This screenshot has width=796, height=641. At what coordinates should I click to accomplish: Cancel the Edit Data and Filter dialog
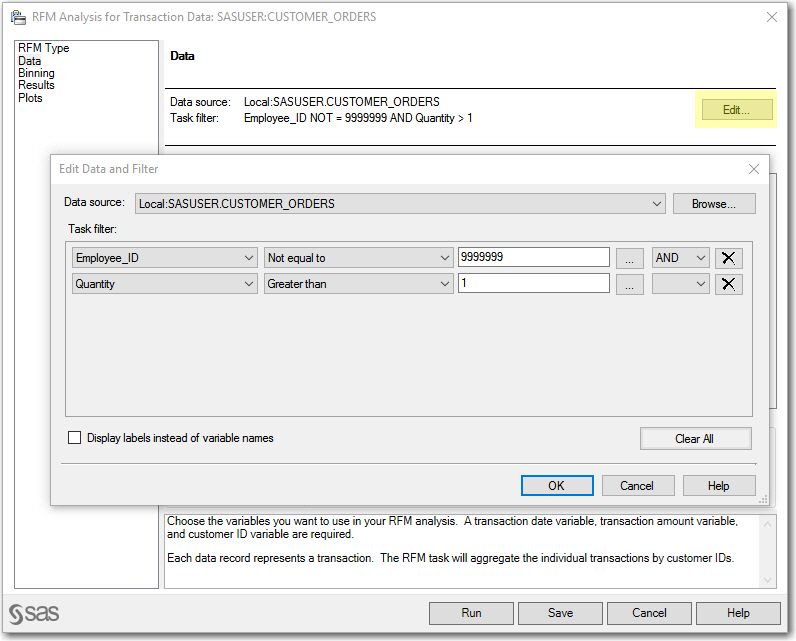coord(638,486)
